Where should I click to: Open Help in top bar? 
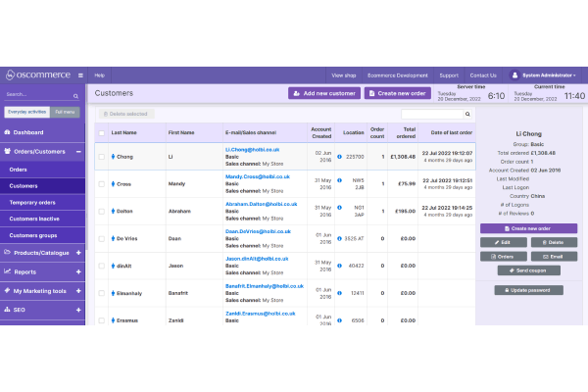click(x=99, y=75)
